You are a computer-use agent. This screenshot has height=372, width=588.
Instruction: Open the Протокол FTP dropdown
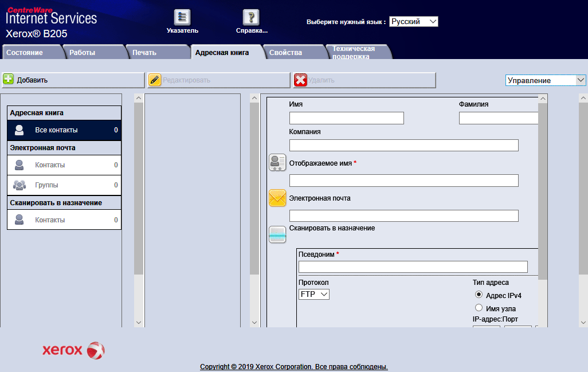pyautogui.click(x=314, y=295)
